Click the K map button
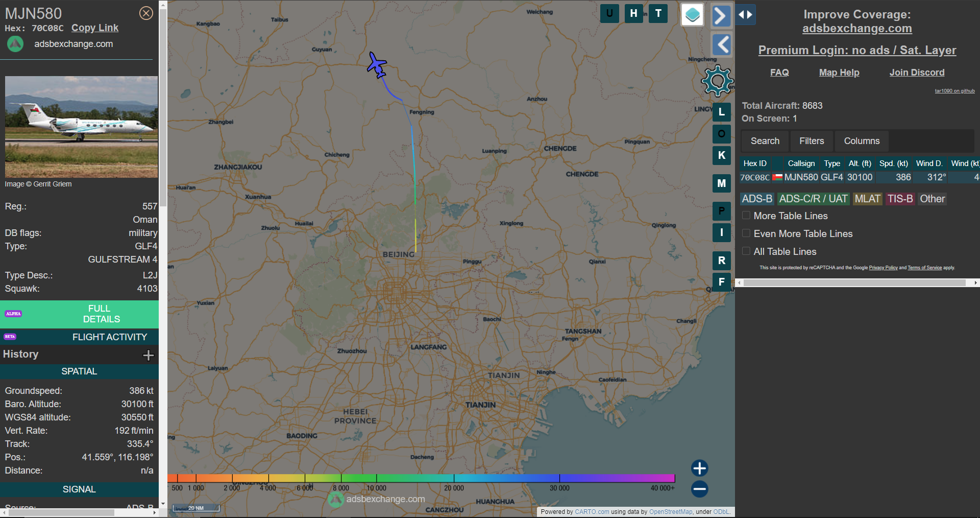This screenshot has width=980, height=518. [x=722, y=155]
